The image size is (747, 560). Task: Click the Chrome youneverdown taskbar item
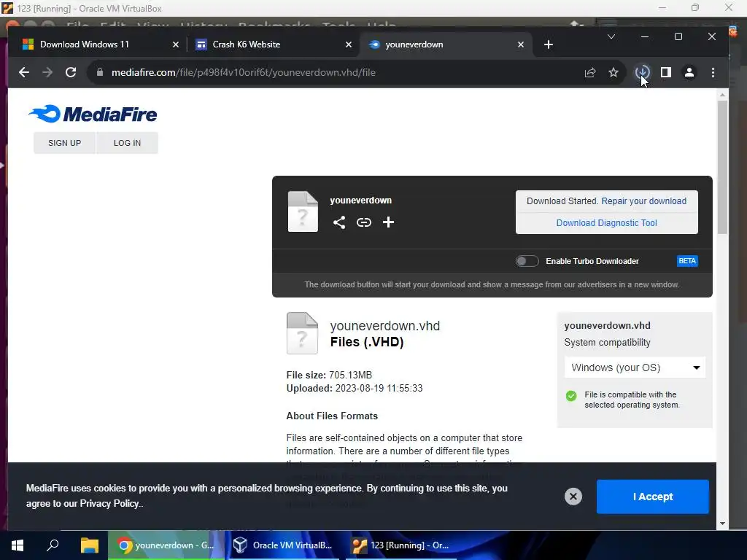pyautogui.click(x=166, y=545)
